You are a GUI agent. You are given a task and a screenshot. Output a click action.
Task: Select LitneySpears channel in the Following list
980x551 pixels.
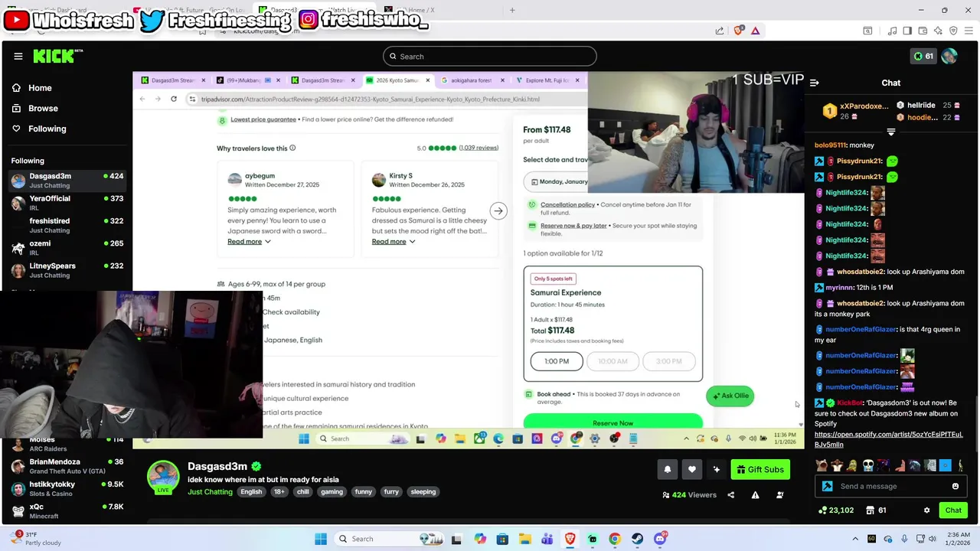tap(67, 270)
